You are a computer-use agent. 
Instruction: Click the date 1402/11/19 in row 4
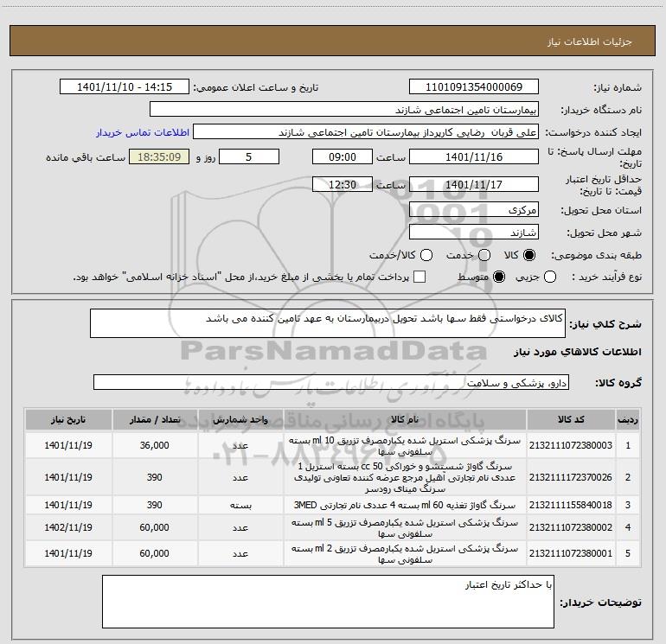68,527
